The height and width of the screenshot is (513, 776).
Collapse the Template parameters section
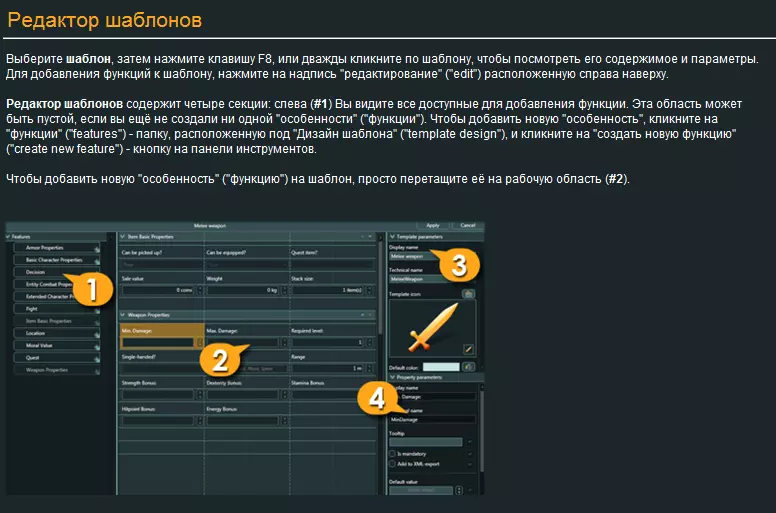pyautogui.click(x=392, y=236)
